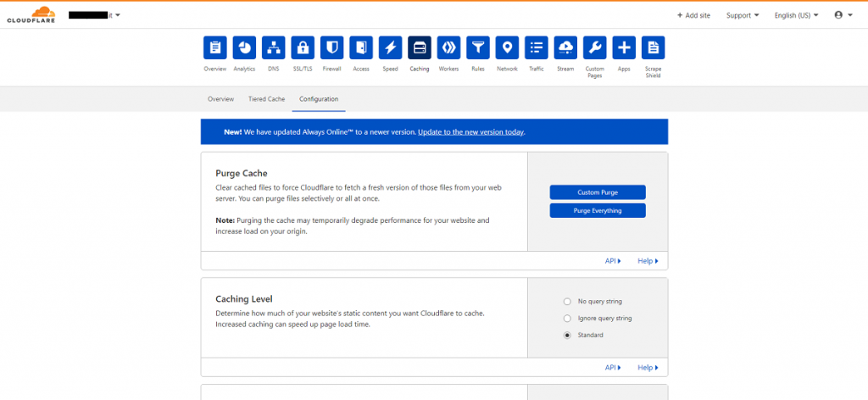Click the Custom Purge button
The image size is (868, 400).
point(598,192)
